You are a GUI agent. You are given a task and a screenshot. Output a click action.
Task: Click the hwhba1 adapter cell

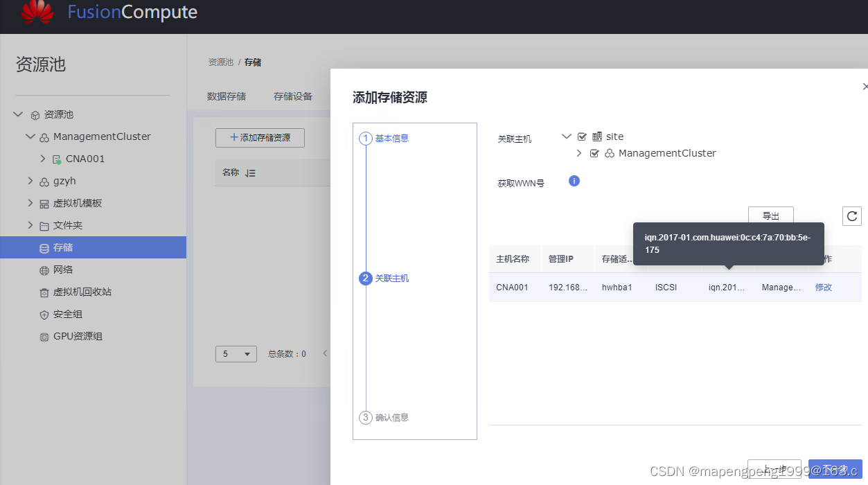[617, 287]
